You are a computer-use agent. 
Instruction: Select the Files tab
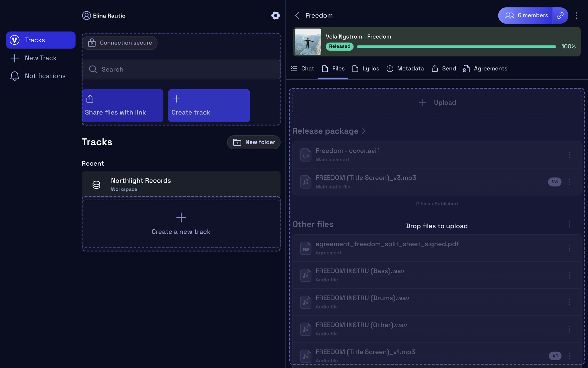[333, 69]
